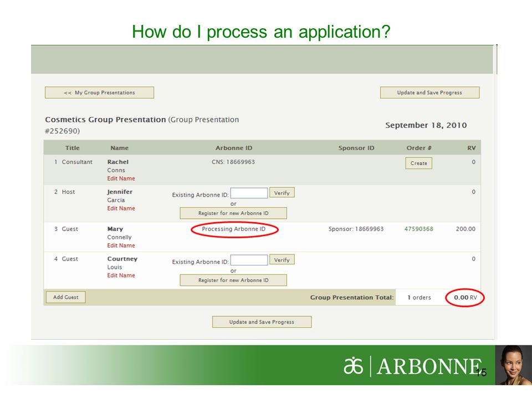Select the Processing Arbonne ID status text
Screen dimensions: 532x399
(x=234, y=229)
